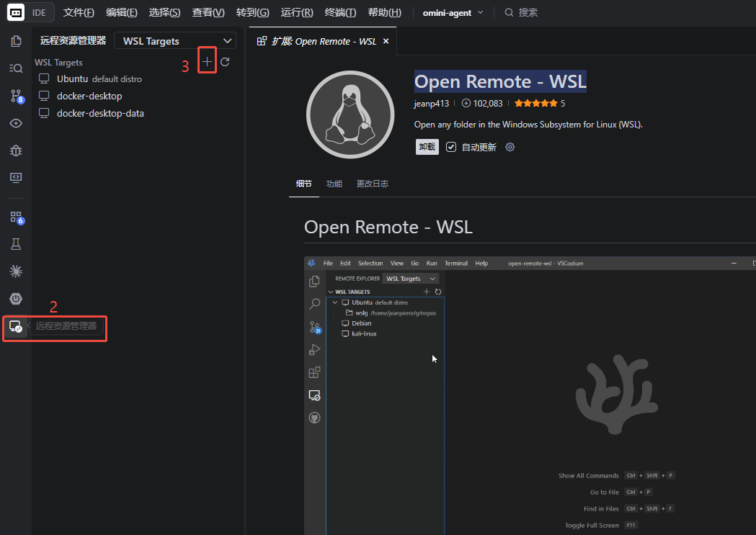The image size is (756, 535).
Task: Click the README preview screenshot image
Action: 530,395
